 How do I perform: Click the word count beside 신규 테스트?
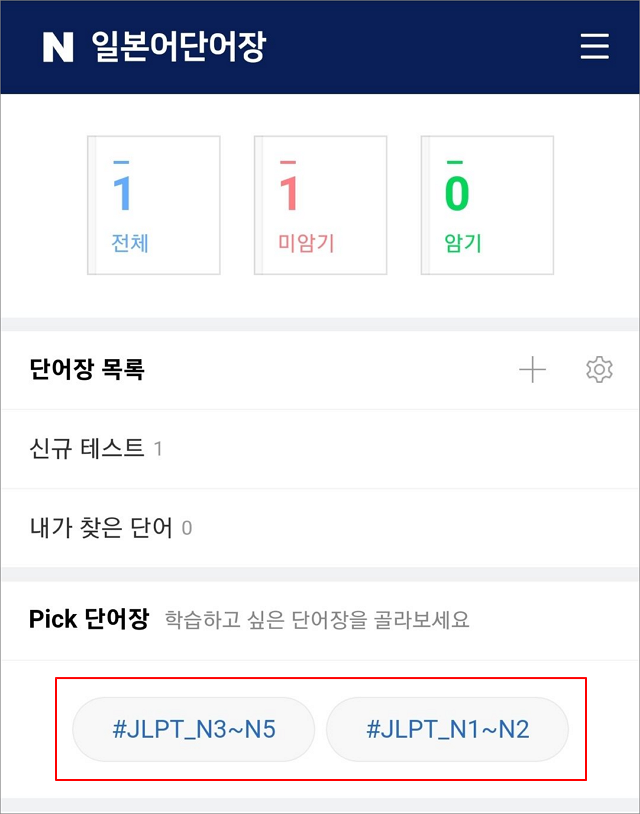pos(158,449)
